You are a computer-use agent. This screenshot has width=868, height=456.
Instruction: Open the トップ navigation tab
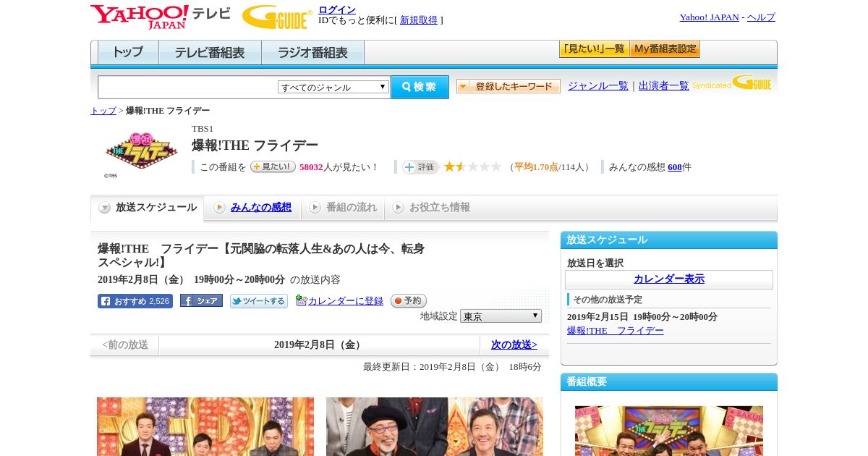coord(128,52)
